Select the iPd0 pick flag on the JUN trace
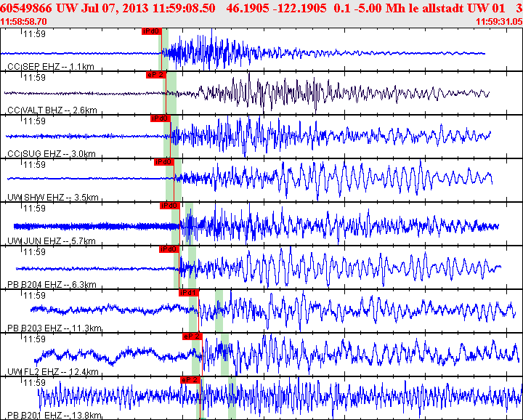The height and width of the screenshot is (420, 523). tap(170, 206)
